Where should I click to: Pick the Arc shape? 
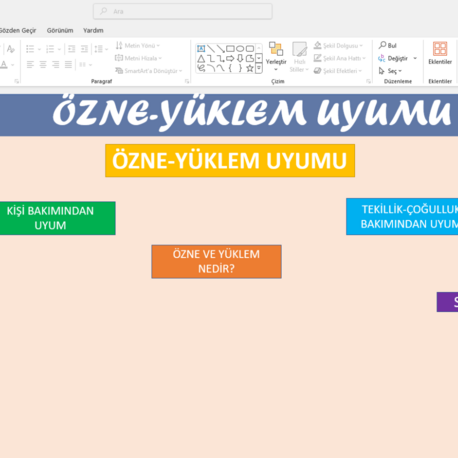click(x=211, y=68)
